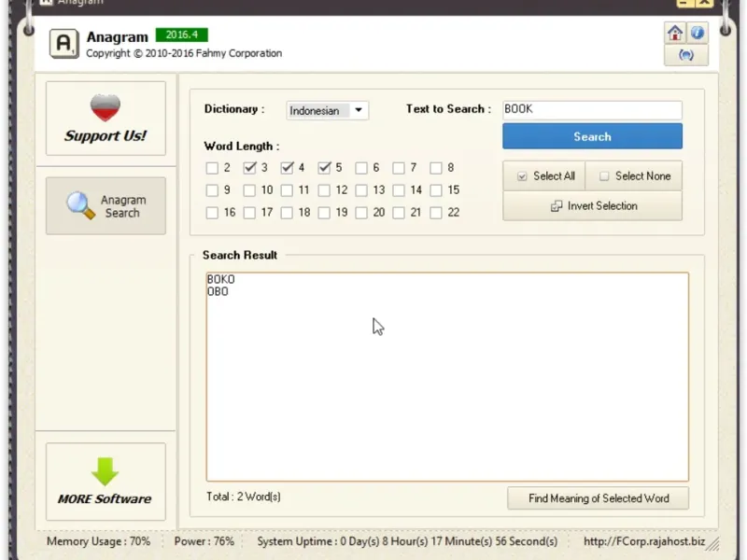
Task: Tick the word length 14 checkbox
Action: [x=399, y=190]
